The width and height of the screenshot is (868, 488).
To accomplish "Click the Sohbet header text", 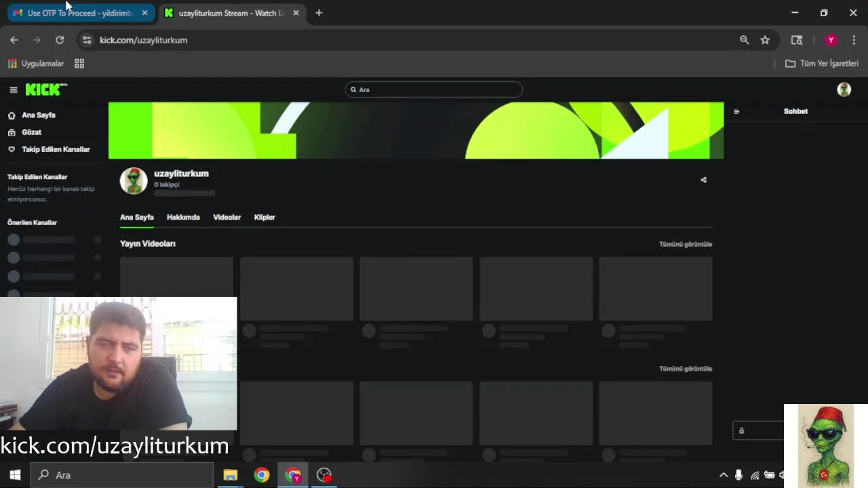I will pyautogui.click(x=795, y=111).
